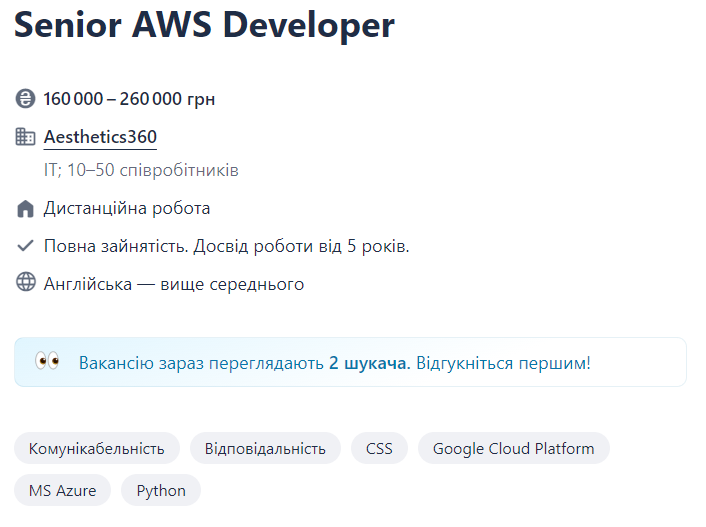The image size is (706, 527).
Task: Click the hryvnia currency icon beside salary
Action: point(26,99)
